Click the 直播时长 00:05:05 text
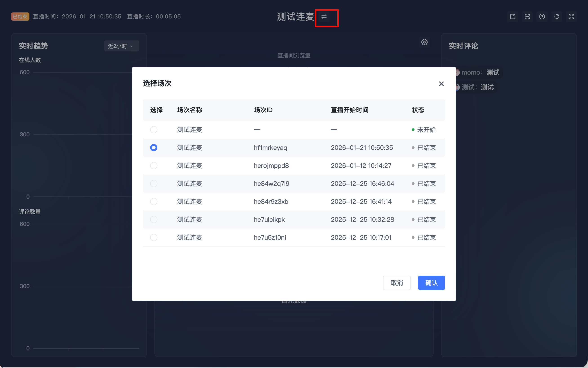 pos(154,17)
